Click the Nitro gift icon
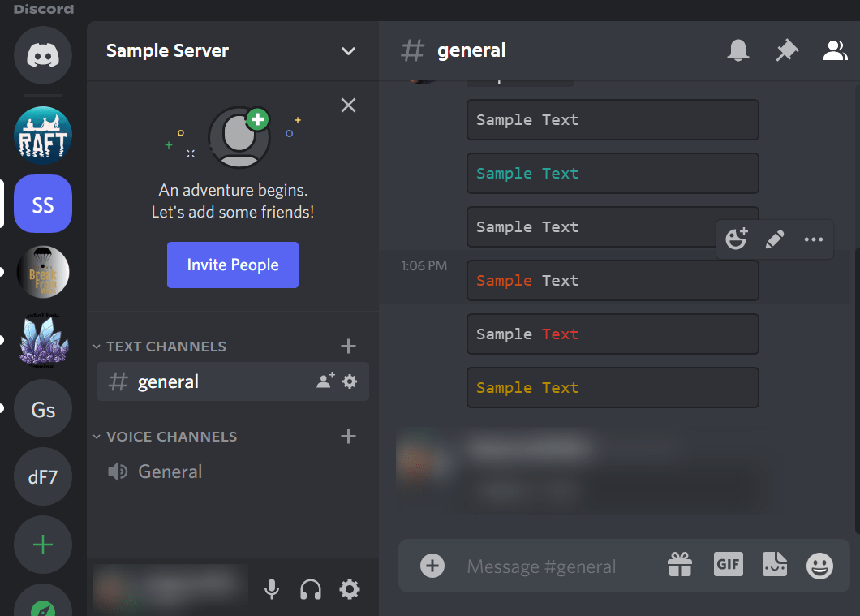Screen dimensions: 860x616 [x=680, y=565]
